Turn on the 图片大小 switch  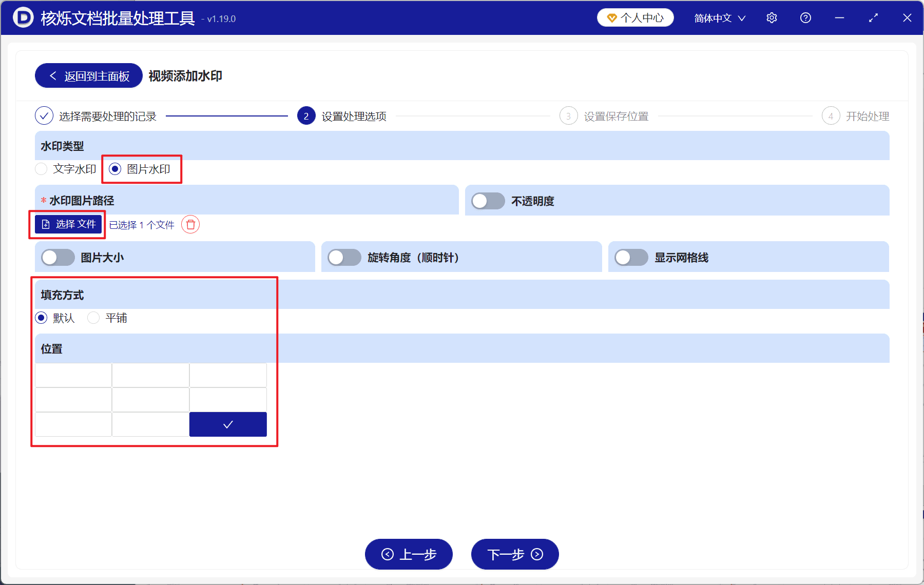[x=57, y=257]
